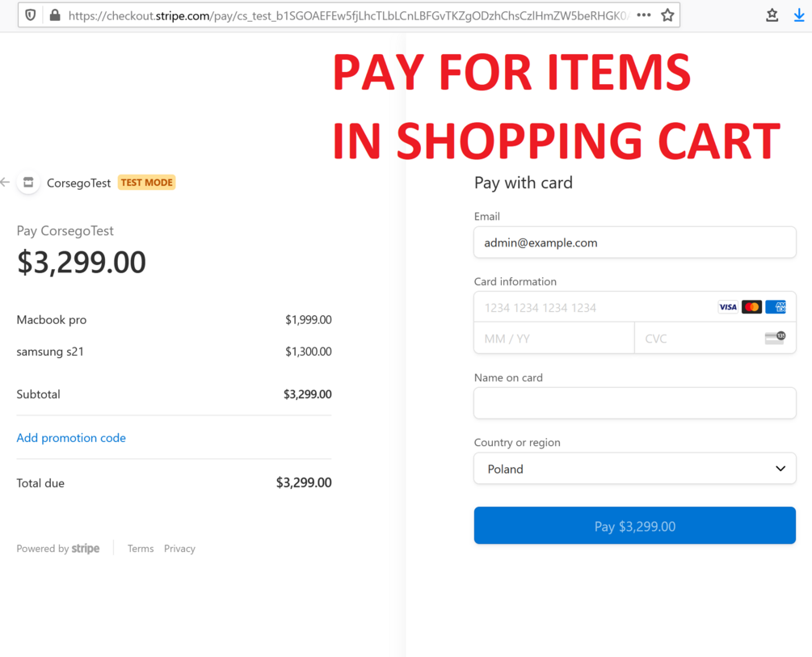812x657 pixels.
Task: Click the Pay $3,299.00 button
Action: pyautogui.click(x=634, y=526)
